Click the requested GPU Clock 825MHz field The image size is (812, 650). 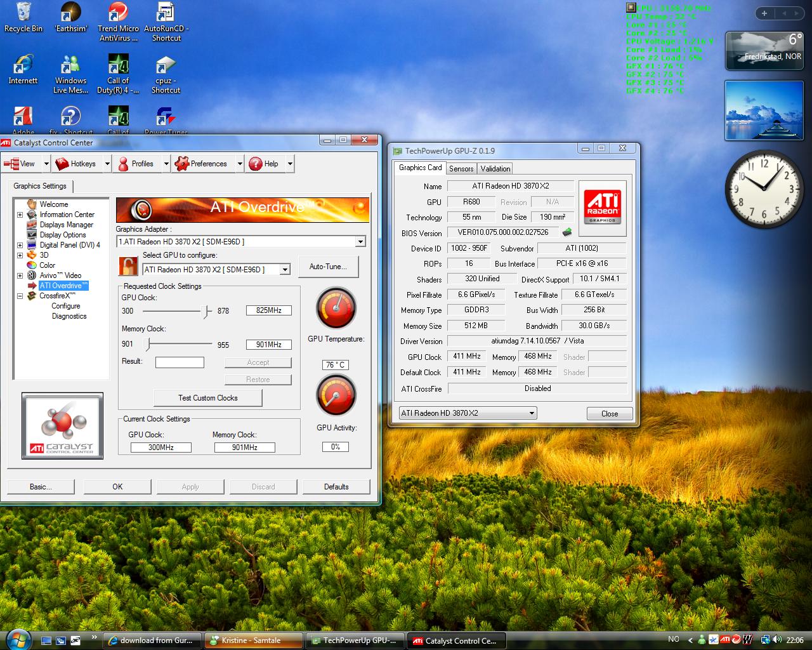[x=268, y=310]
